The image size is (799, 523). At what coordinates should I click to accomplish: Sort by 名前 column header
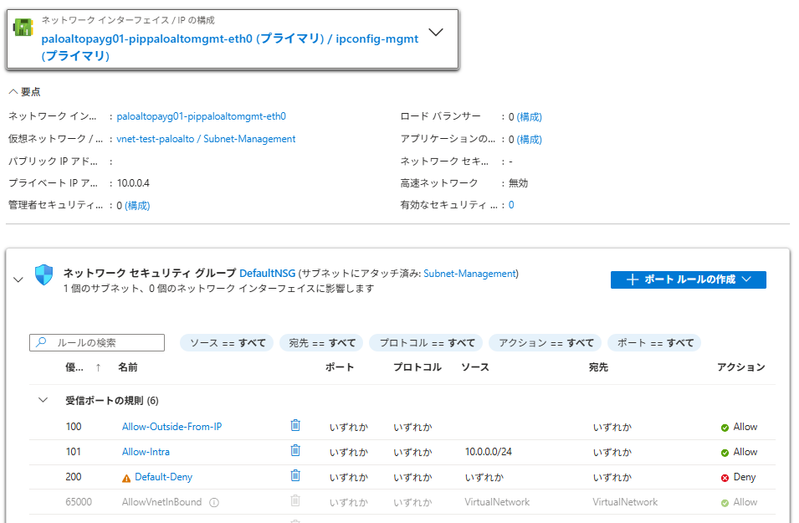pos(127,367)
